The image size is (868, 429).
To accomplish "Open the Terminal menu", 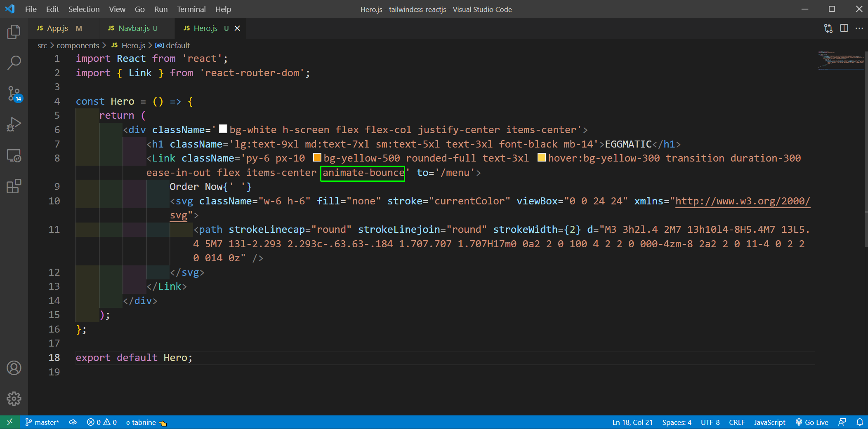I will (x=191, y=9).
